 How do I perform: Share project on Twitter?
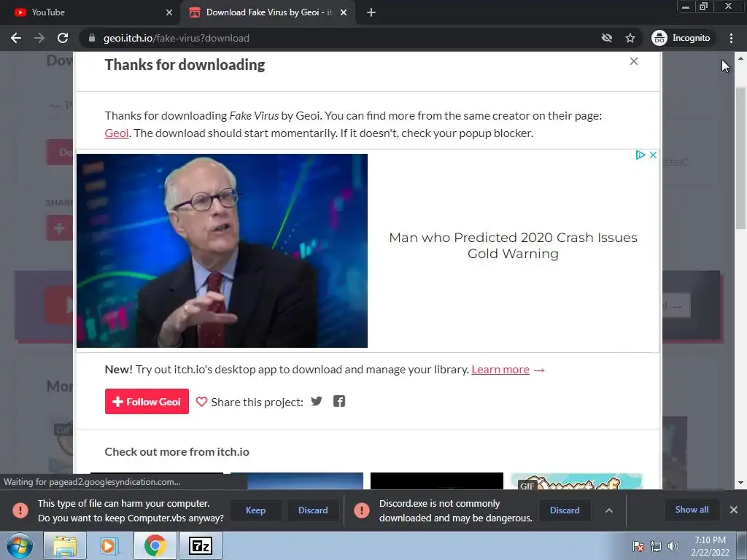317,401
